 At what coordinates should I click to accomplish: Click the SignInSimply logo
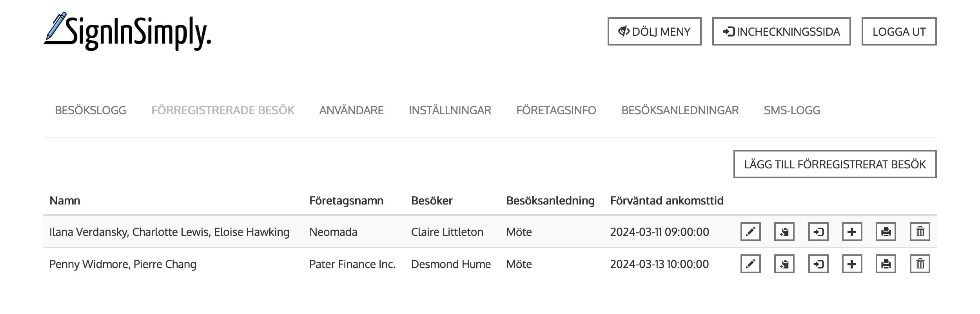(x=127, y=32)
